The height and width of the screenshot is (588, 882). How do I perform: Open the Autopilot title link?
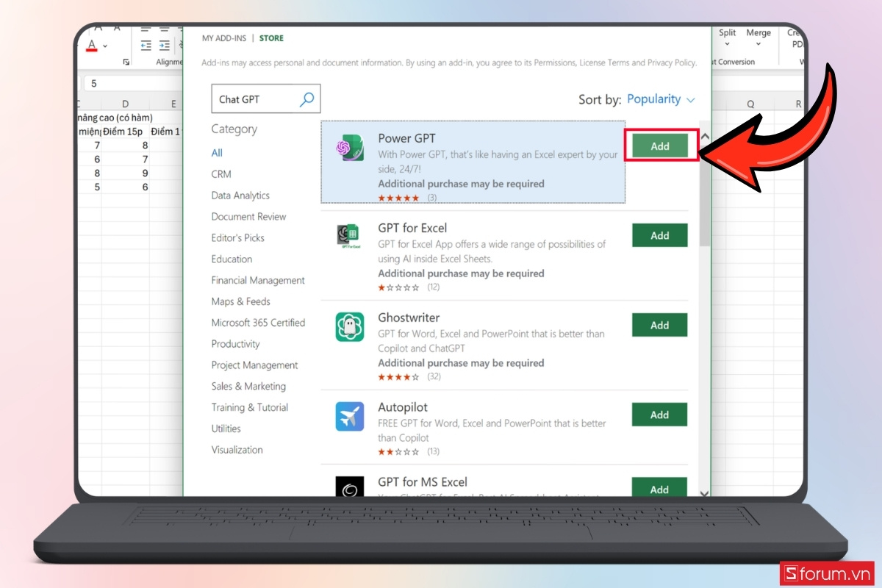point(403,407)
